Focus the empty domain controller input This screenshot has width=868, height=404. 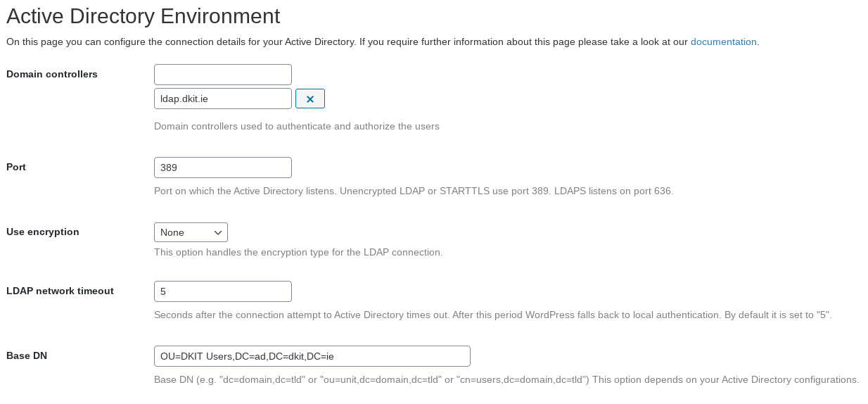[223, 75]
